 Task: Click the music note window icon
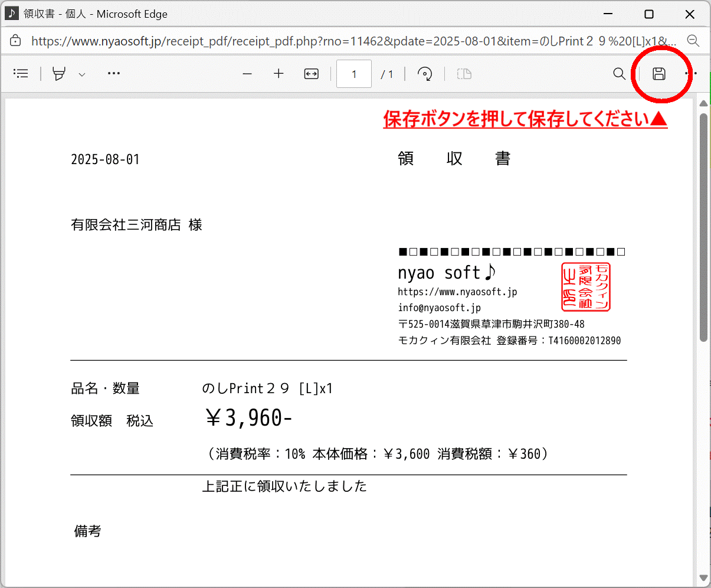tap(12, 13)
